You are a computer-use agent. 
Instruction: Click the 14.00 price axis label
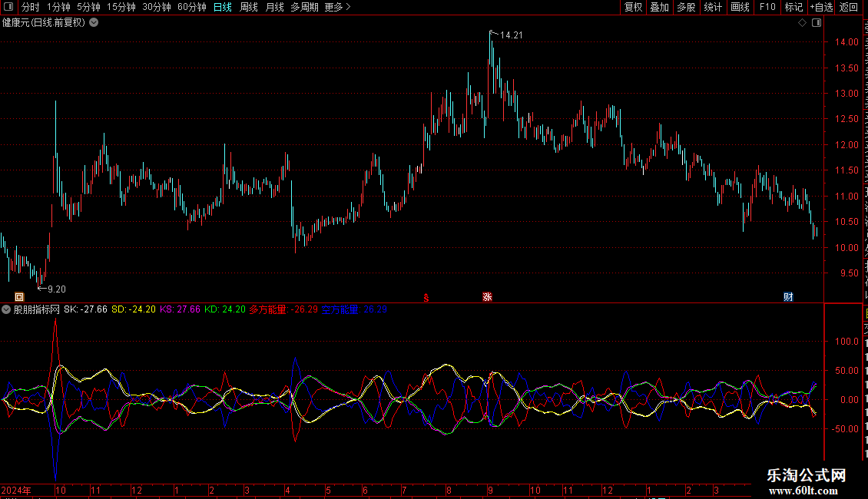click(x=846, y=42)
